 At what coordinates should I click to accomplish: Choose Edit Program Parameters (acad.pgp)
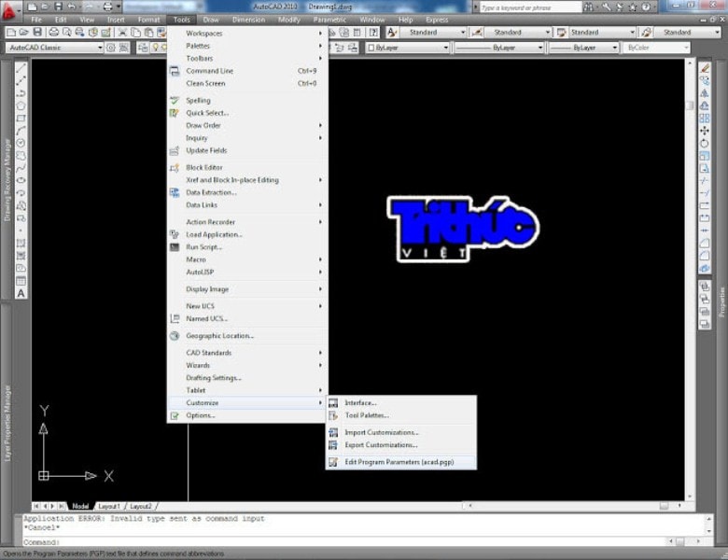point(401,462)
